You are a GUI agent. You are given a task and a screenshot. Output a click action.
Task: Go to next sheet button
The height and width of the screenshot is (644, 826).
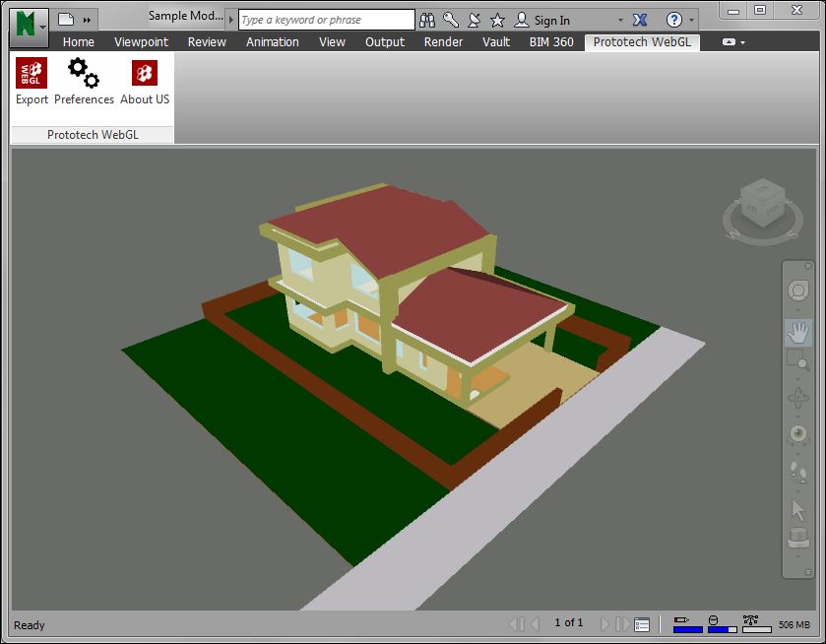pos(604,624)
